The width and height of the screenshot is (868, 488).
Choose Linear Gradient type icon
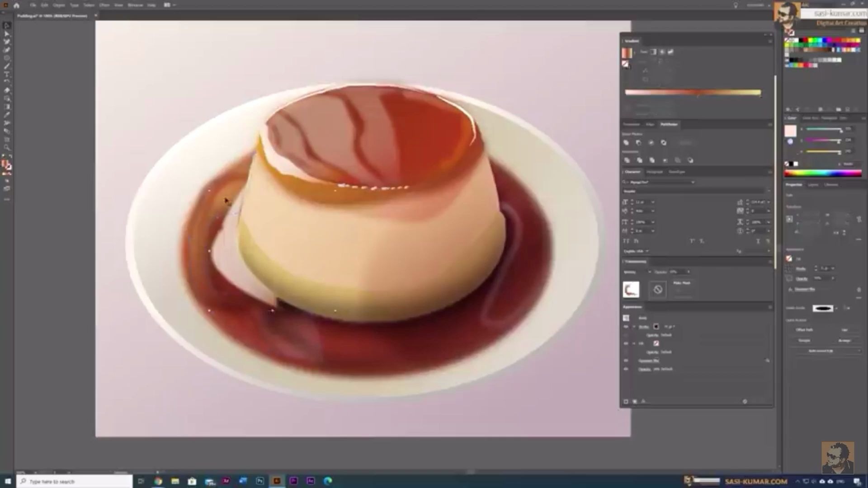pyautogui.click(x=653, y=52)
